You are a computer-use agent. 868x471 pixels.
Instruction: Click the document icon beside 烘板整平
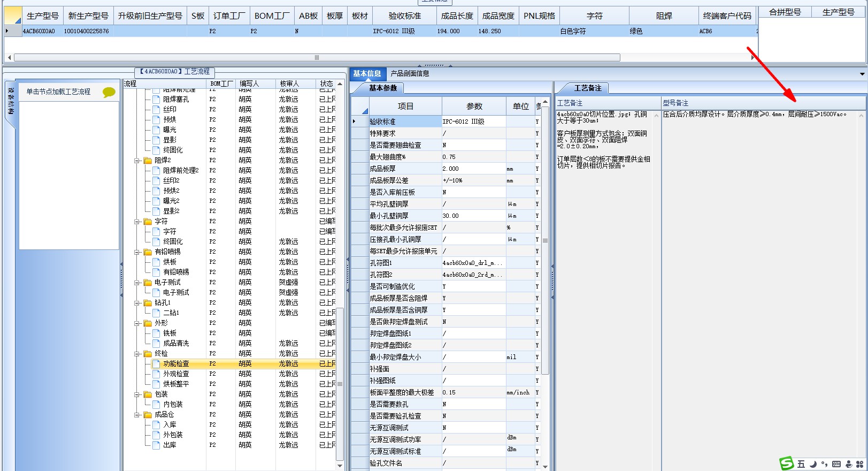coord(156,384)
